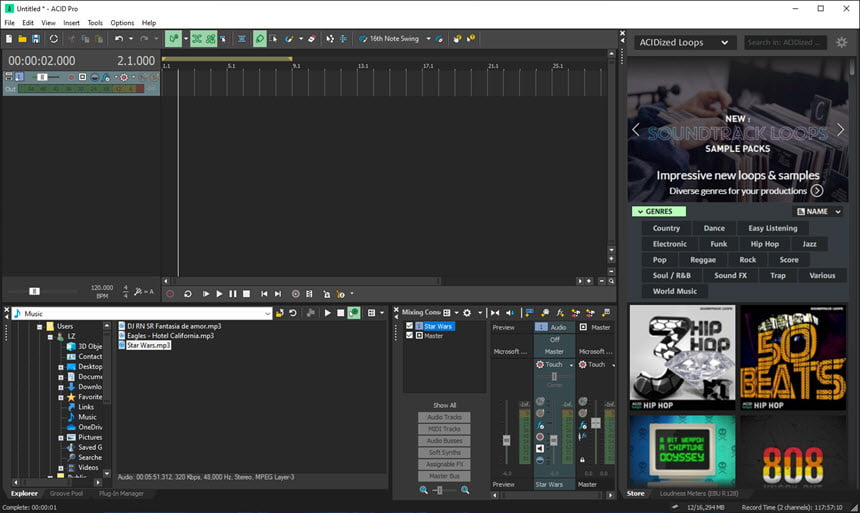Filter loops by Electronic genre
The image size is (860, 513).
point(669,244)
